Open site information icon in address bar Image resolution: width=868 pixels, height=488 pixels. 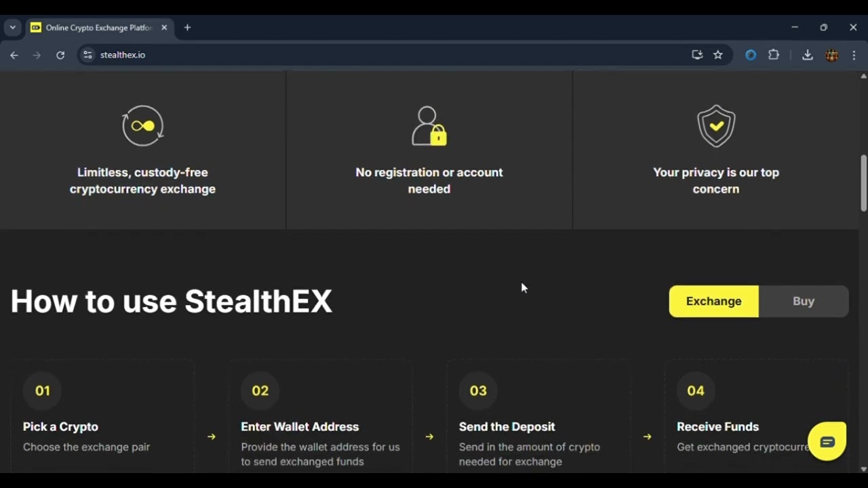pyautogui.click(x=87, y=55)
